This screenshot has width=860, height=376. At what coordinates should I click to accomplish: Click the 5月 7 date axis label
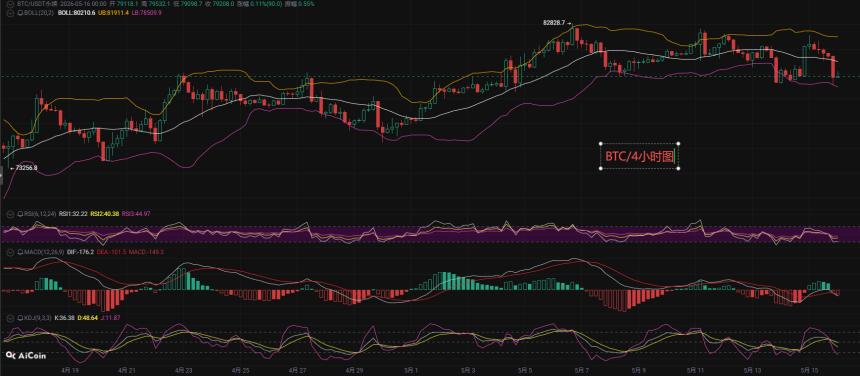(x=582, y=371)
